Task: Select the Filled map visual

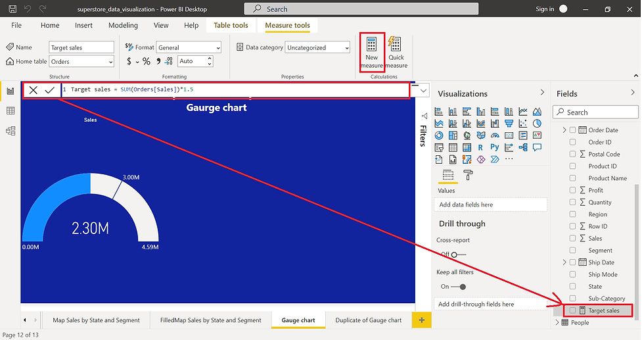Action: [x=481, y=135]
